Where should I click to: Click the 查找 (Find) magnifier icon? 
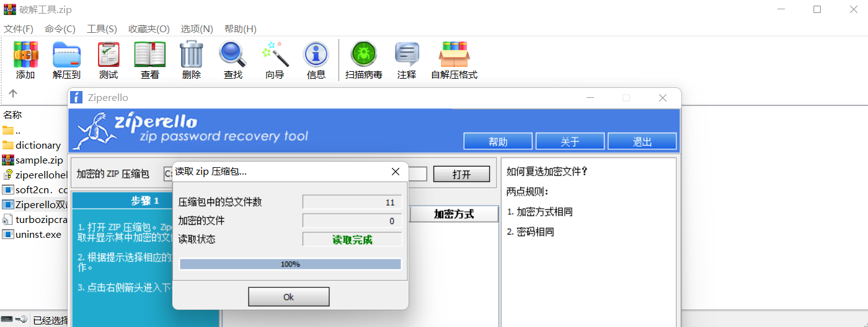pos(233,56)
